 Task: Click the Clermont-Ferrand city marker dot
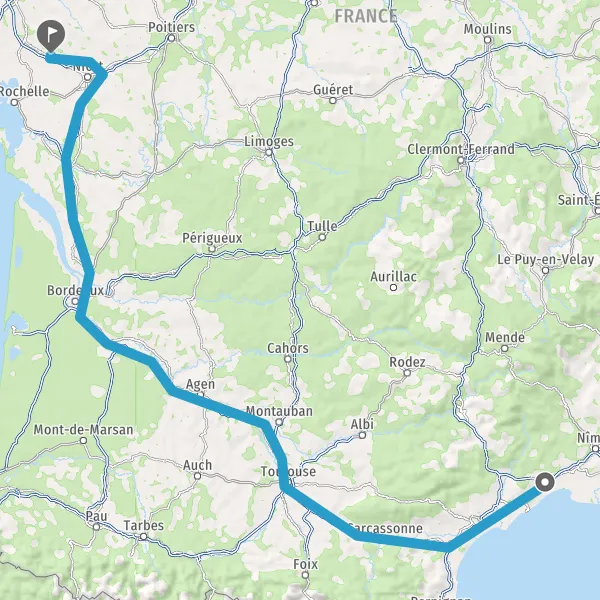tap(461, 160)
